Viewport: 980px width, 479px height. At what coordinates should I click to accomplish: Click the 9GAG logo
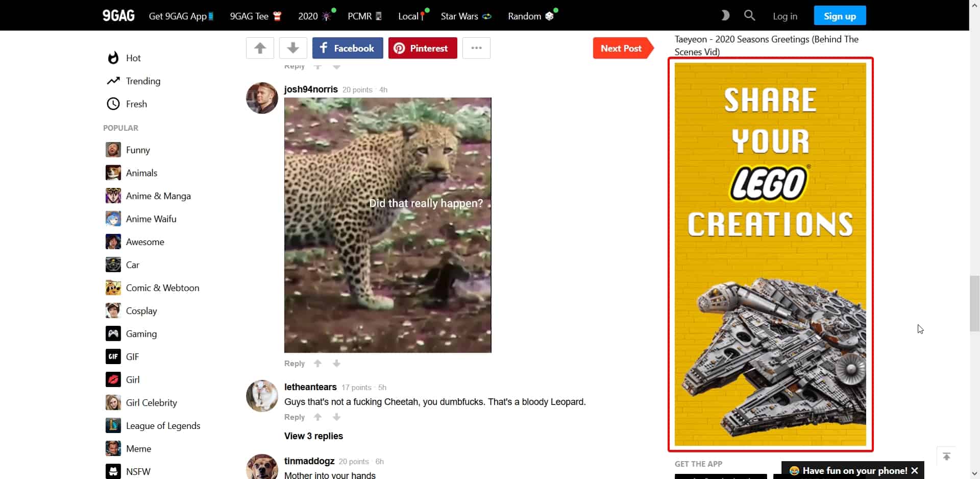pyautogui.click(x=118, y=16)
